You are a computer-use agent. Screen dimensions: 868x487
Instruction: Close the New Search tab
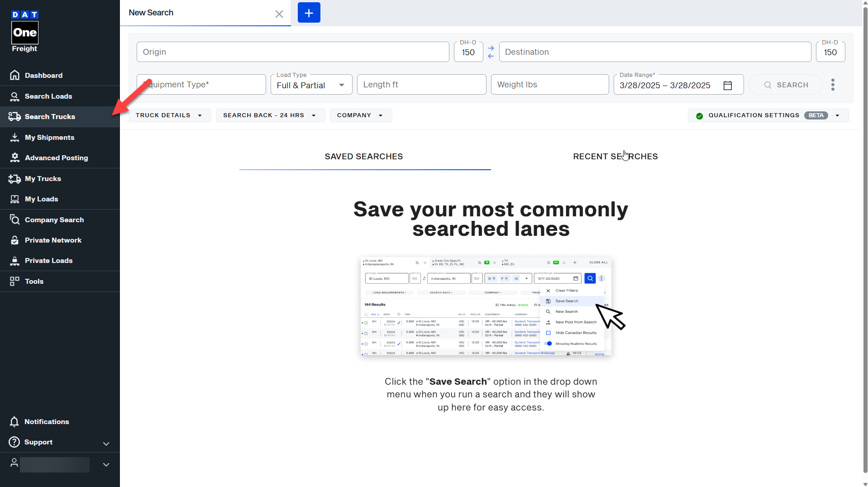[279, 14]
